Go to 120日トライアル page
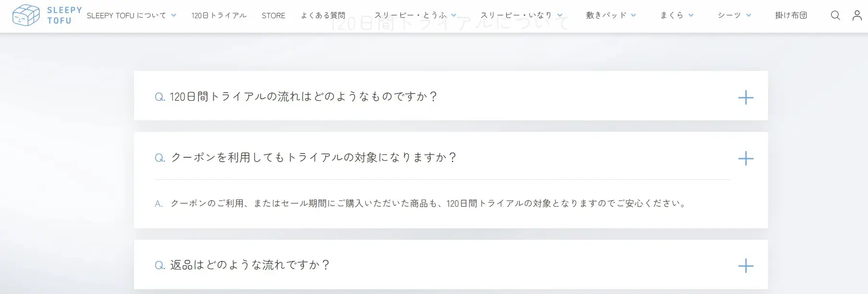This screenshot has width=868, height=294. pos(219,15)
